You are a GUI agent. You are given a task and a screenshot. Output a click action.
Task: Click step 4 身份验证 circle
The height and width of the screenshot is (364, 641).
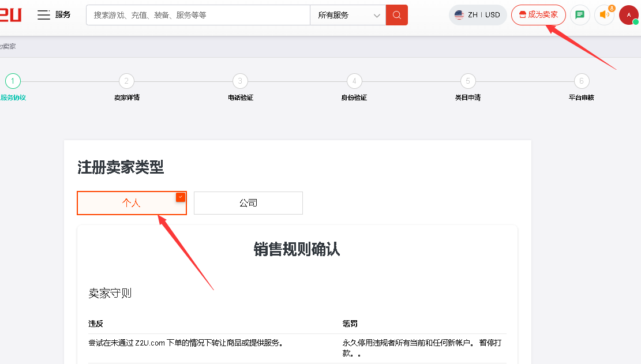(x=354, y=81)
